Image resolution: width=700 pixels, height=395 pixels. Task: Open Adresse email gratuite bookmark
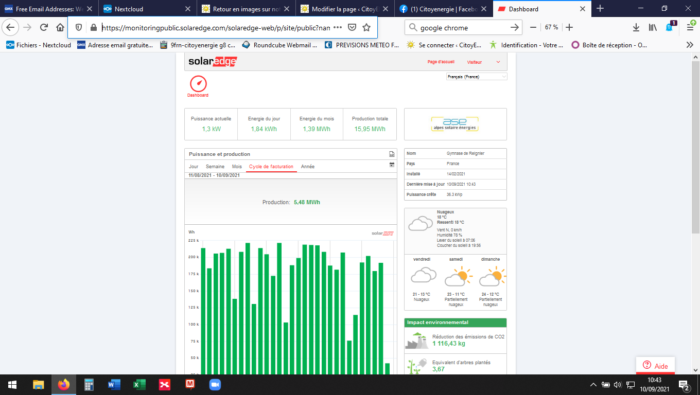tap(115, 45)
